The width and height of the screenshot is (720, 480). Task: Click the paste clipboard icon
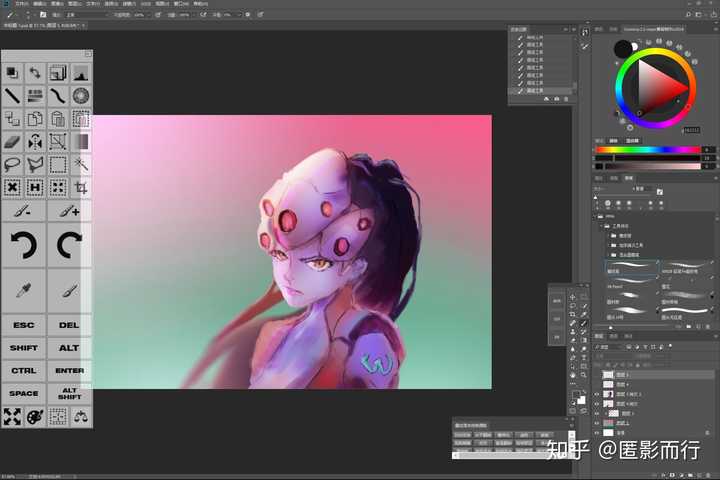tap(58, 119)
